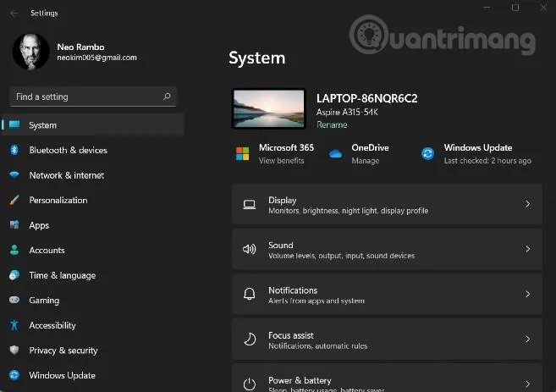
Task: Expand Sound settings chevron
Action: point(527,249)
